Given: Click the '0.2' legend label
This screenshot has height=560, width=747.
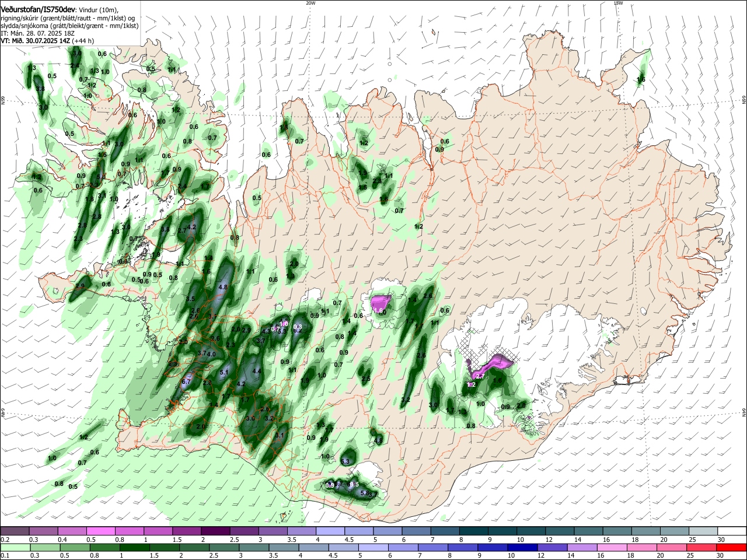Looking at the screenshot, I should [5, 540].
